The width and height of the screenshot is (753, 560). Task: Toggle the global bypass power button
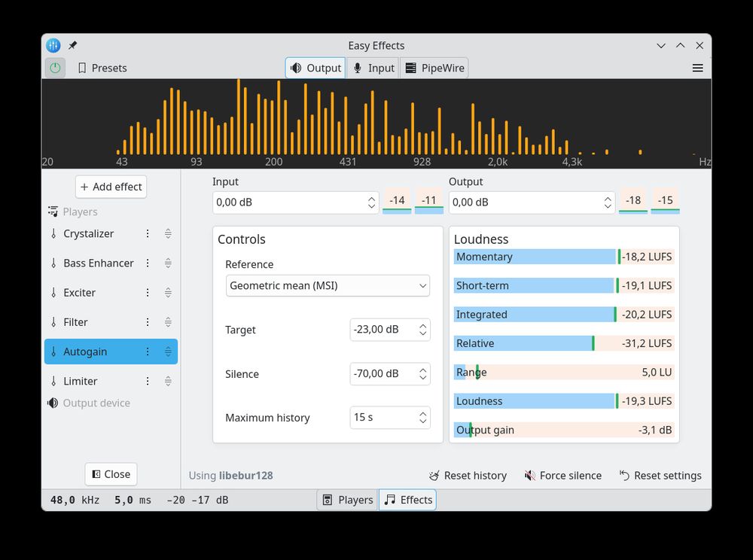[x=55, y=68]
